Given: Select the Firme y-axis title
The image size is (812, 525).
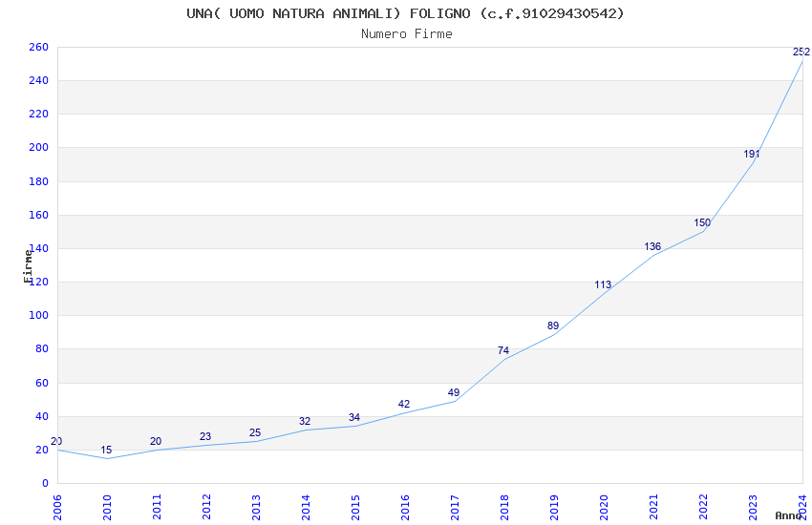Looking at the screenshot, I should [x=28, y=266].
